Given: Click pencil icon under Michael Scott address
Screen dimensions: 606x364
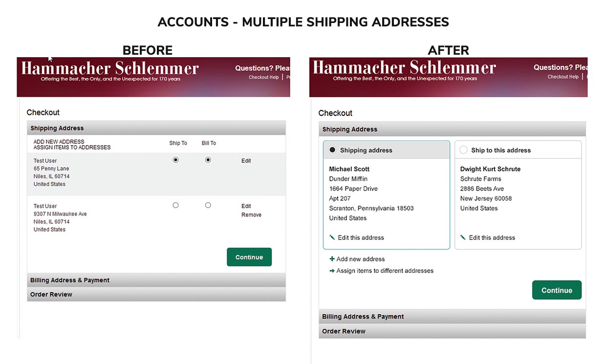Looking at the screenshot, I should point(332,237).
